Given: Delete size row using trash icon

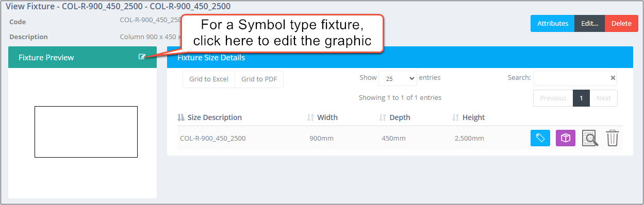Looking at the screenshot, I should point(612,138).
